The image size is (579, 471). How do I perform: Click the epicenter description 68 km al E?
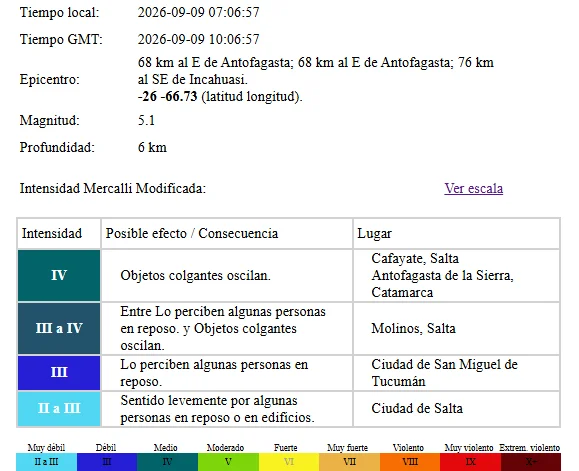316,71
